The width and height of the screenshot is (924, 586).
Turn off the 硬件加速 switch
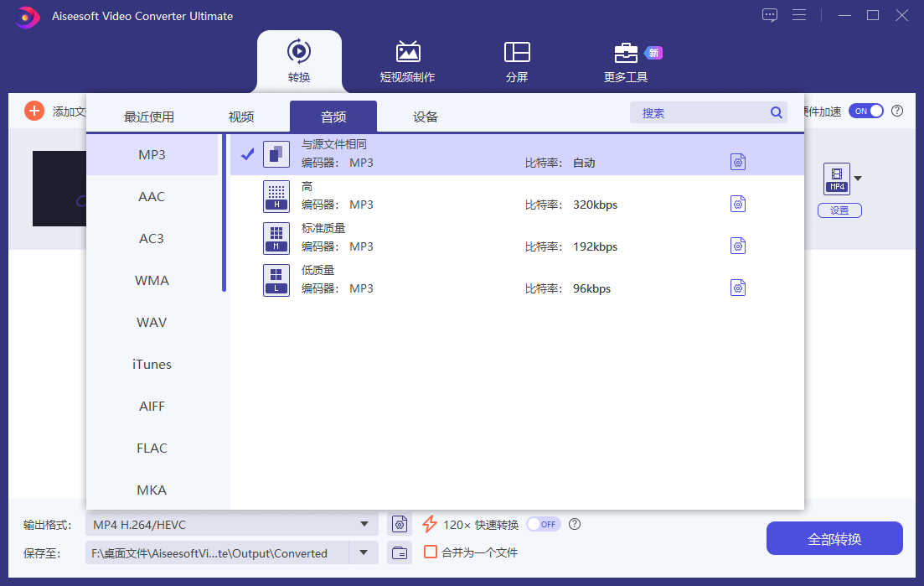(x=866, y=110)
